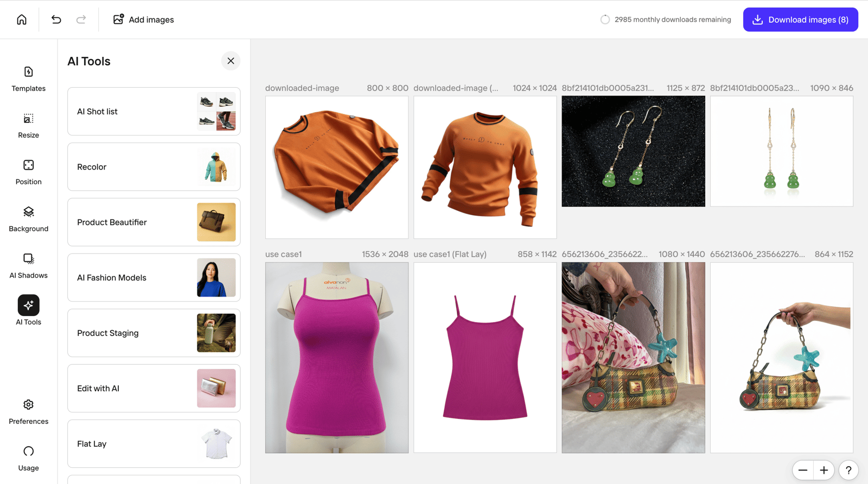Image resolution: width=868 pixels, height=484 pixels.
Task: Zoom out with the minus button
Action: [x=803, y=470]
